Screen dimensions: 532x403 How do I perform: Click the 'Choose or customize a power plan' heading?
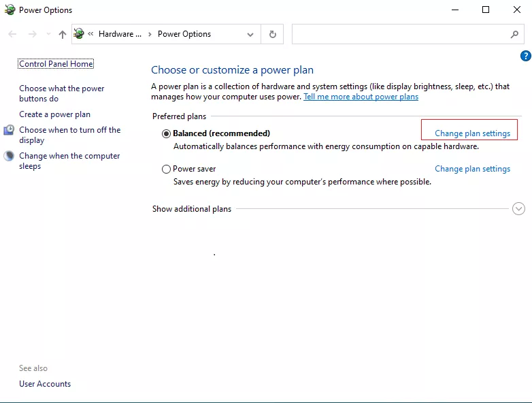(x=232, y=70)
